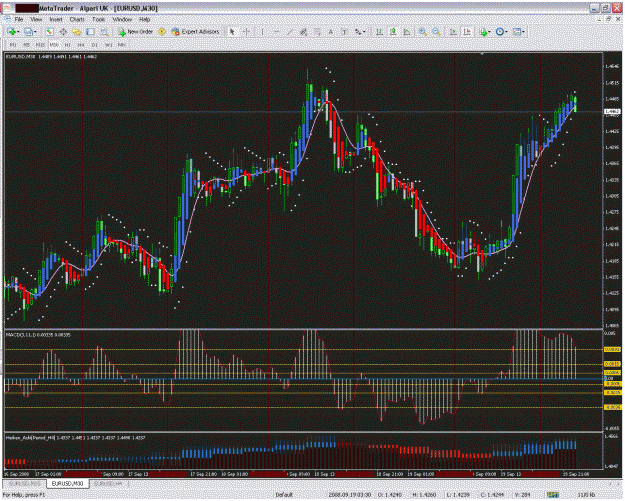625x501 pixels.
Task: Select the Horizontal Line drawing tool
Action: [276, 32]
